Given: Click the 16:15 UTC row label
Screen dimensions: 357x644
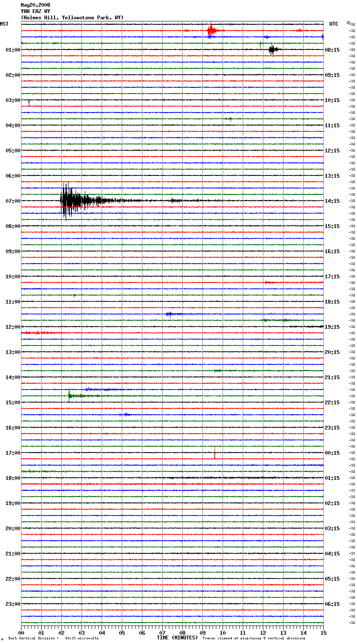Looking at the screenshot, I should click(332, 251).
